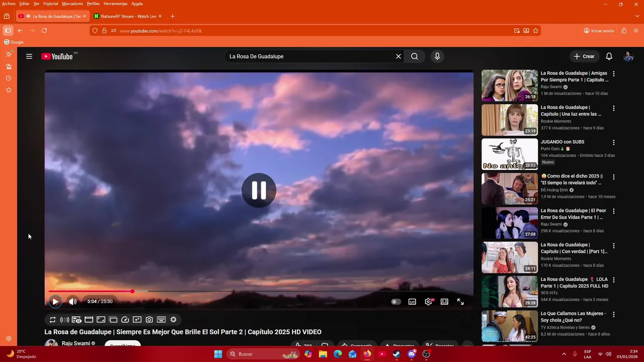The height and width of the screenshot is (362, 644).
Task: Close the Natsune97 Stream tab
Action: 160,16
